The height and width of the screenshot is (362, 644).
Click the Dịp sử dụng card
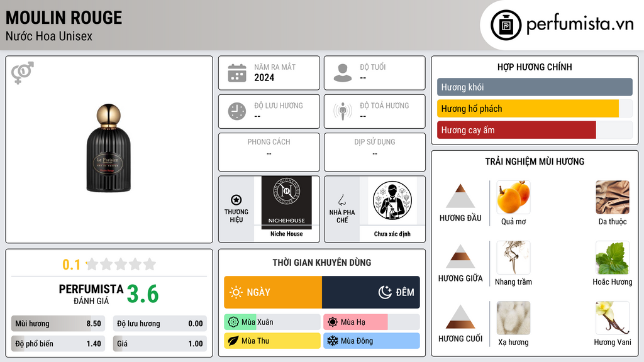pos(375,152)
